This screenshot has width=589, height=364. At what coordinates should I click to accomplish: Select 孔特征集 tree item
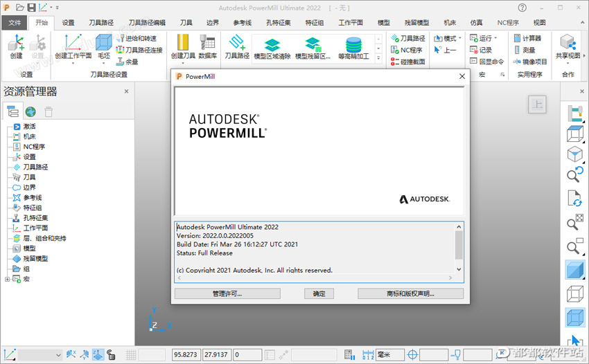[30, 218]
